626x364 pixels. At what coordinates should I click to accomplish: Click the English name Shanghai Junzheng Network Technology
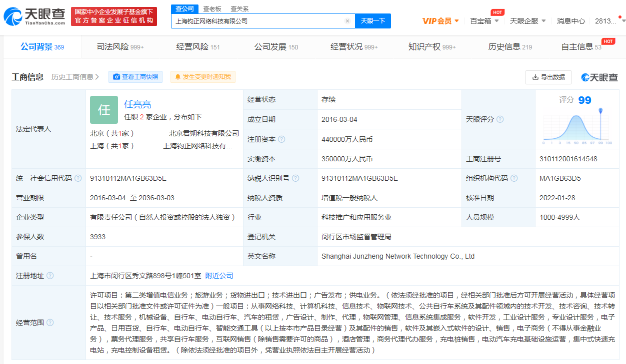coord(398,256)
